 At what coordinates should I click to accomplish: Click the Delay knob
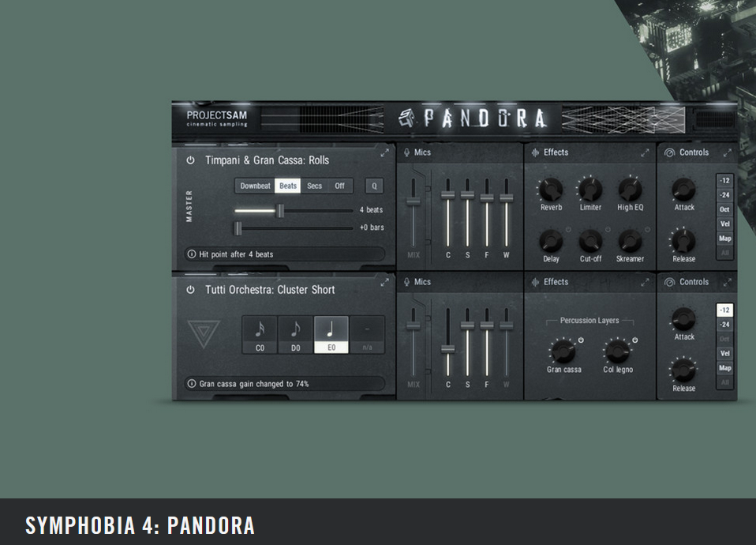tap(551, 240)
